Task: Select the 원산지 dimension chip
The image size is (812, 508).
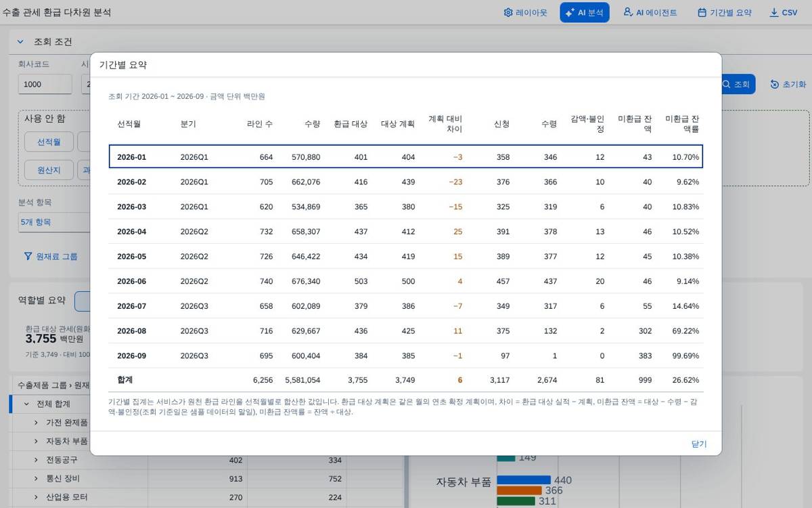Action: [x=49, y=169]
